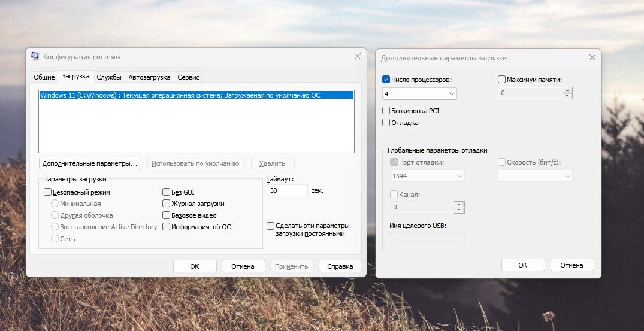Click the Таймаут seconds input field
This screenshot has width=644, height=331.
287,190
